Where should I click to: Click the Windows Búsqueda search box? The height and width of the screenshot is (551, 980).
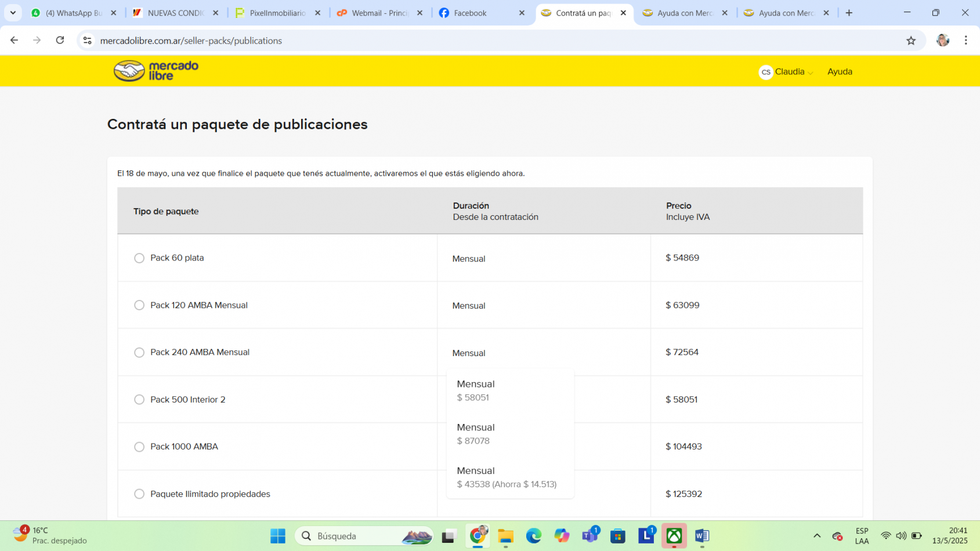click(364, 536)
